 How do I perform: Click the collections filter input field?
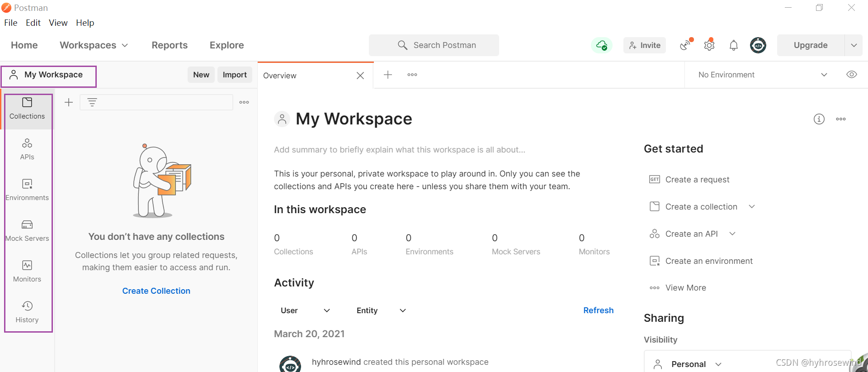coord(156,102)
